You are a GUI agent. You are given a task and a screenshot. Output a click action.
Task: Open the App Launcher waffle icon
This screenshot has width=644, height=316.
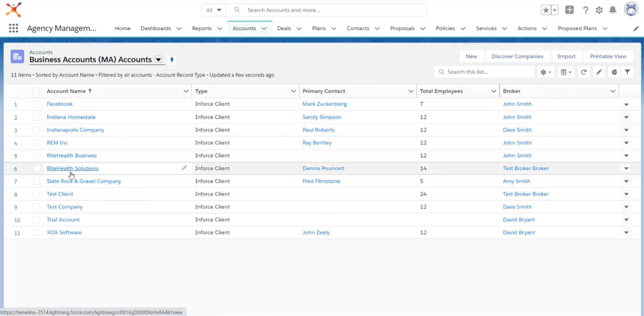[13, 28]
